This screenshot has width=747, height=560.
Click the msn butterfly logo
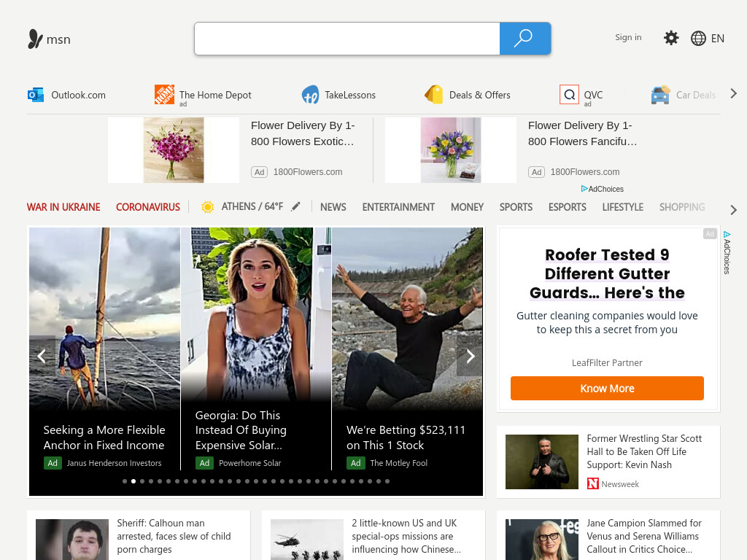[x=35, y=39]
